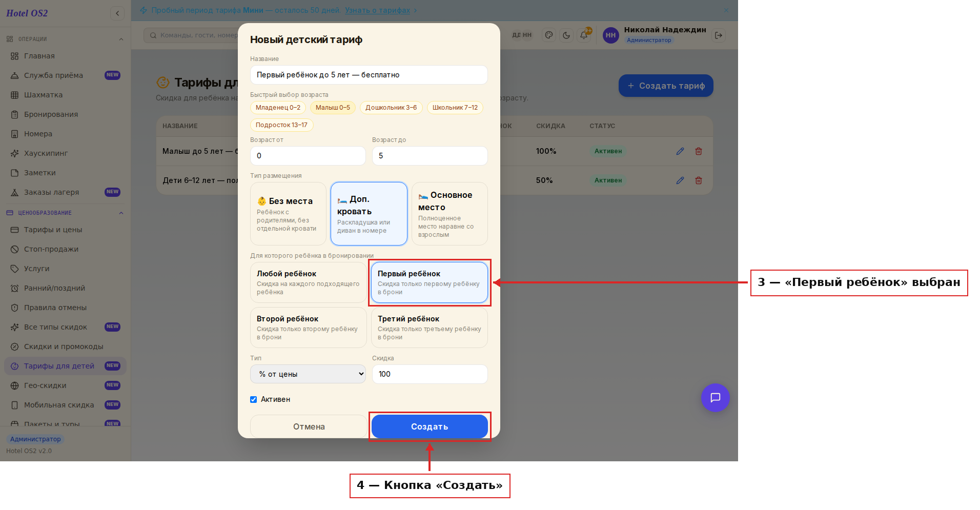Choose Основное место accommodation type
Viewport: 980px width, 510px height.
click(450, 214)
